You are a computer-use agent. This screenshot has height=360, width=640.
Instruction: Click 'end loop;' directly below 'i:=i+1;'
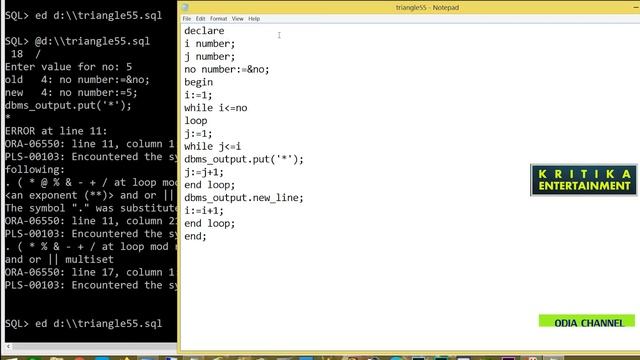click(209, 223)
